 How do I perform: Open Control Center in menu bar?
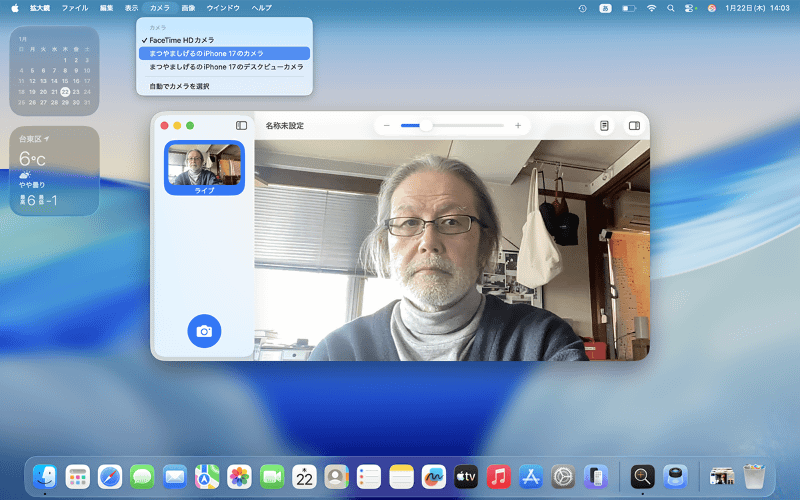point(690,8)
